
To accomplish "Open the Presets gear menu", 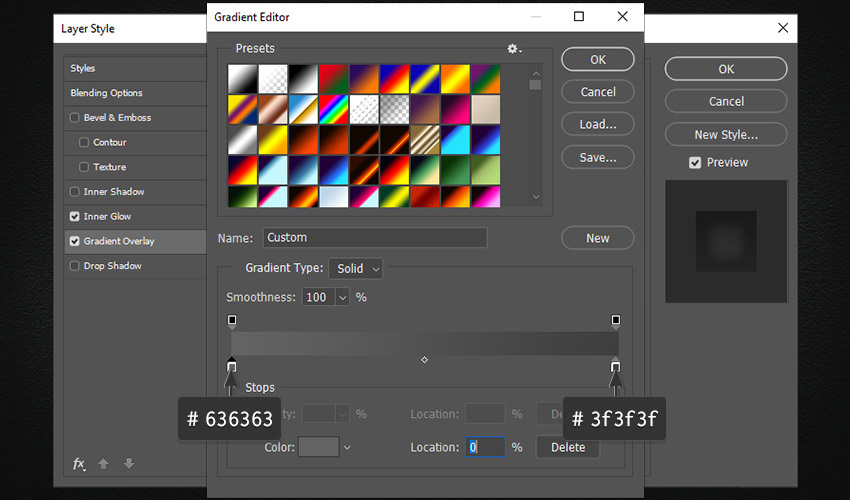I will (x=514, y=49).
